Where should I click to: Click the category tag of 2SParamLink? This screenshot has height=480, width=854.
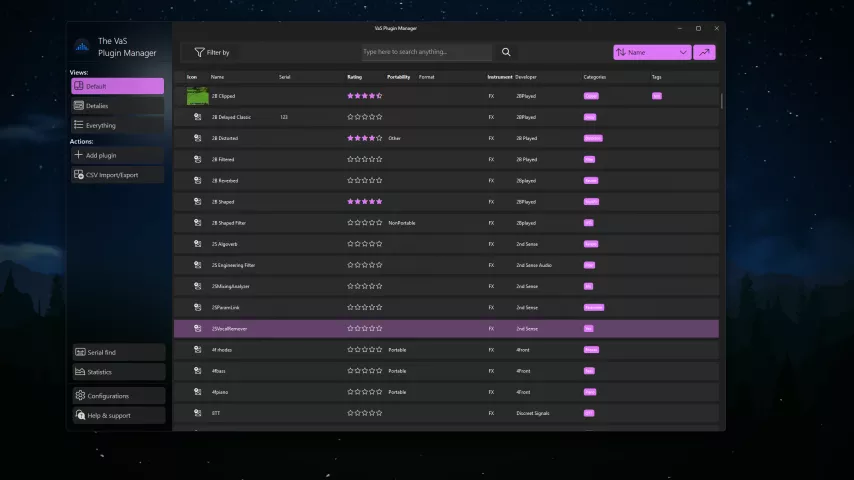pos(594,307)
